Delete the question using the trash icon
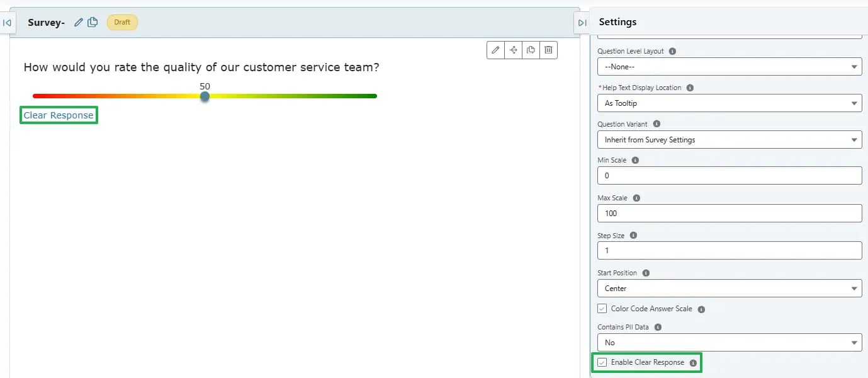Screen dimensions: 868x378 click(x=548, y=50)
